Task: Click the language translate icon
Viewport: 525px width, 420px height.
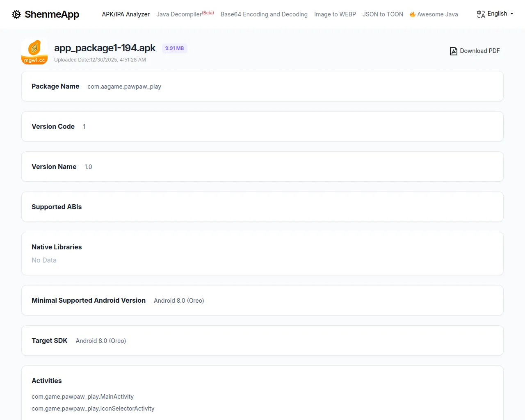Action: click(x=481, y=14)
